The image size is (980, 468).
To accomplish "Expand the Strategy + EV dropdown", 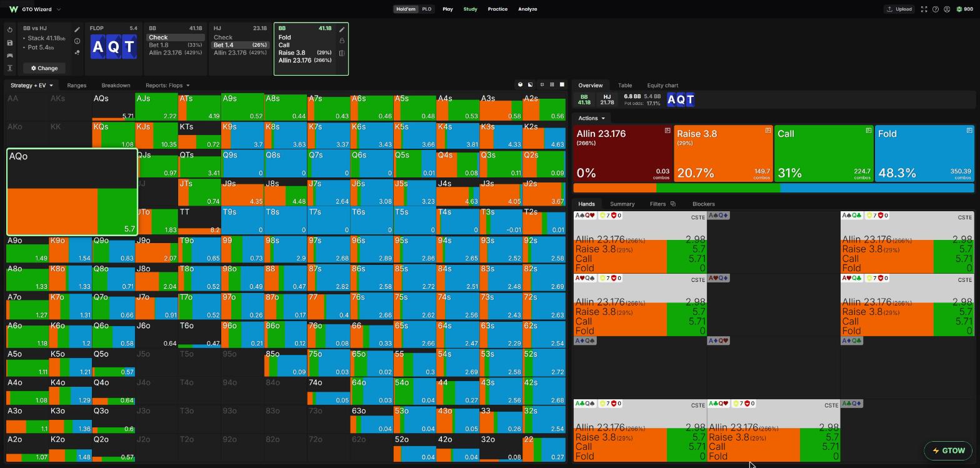I will click(31, 86).
